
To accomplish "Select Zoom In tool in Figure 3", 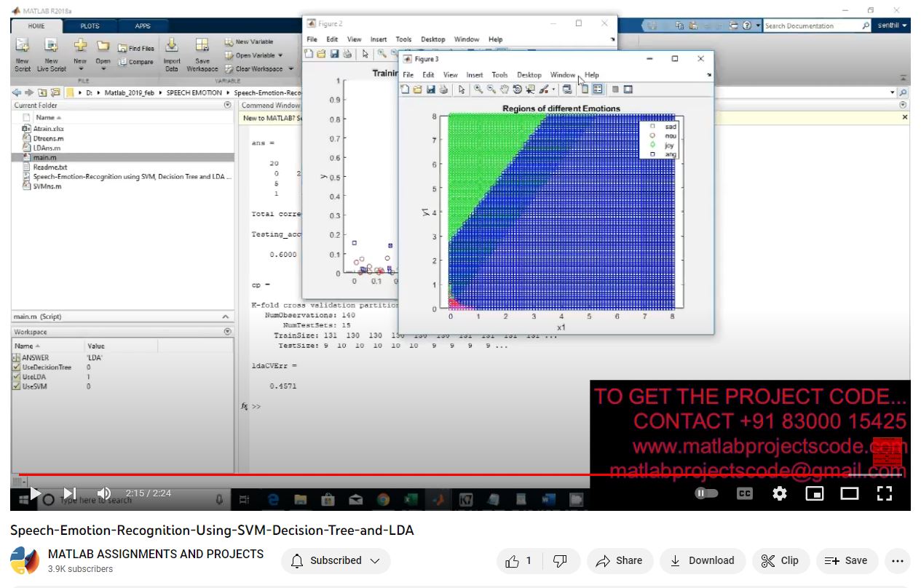I will [x=478, y=90].
